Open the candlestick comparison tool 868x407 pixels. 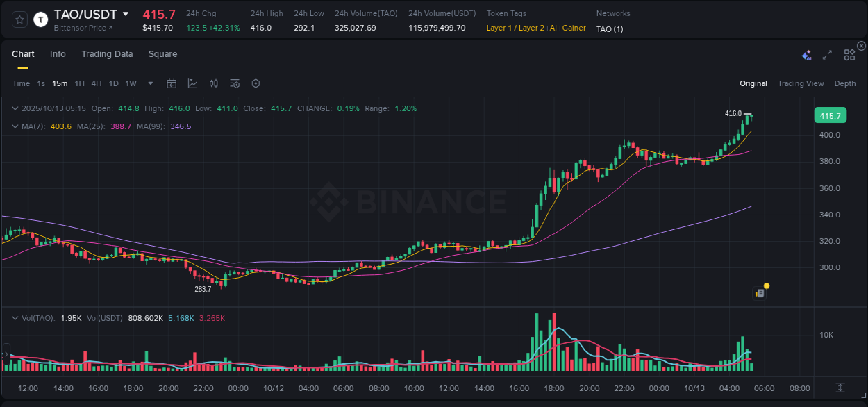214,83
